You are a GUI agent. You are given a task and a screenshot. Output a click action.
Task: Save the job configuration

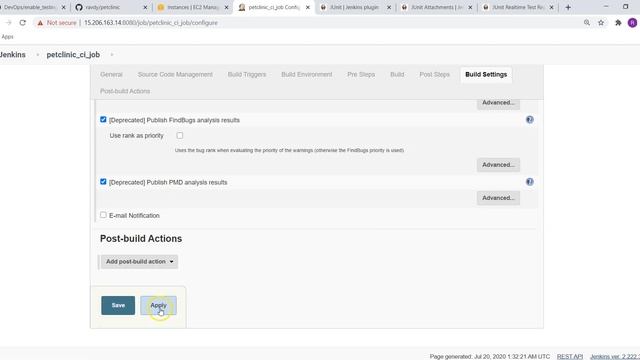click(x=118, y=305)
